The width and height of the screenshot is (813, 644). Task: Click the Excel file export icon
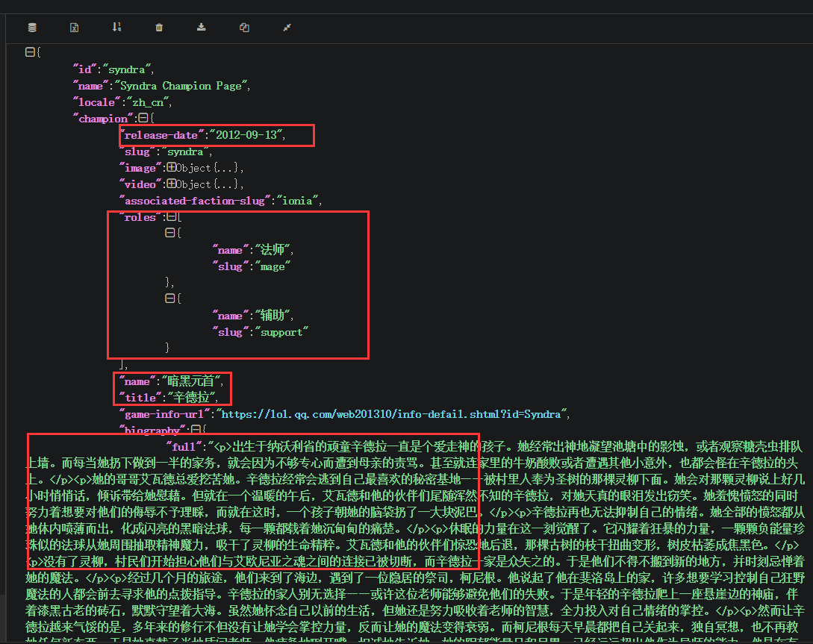point(74,28)
